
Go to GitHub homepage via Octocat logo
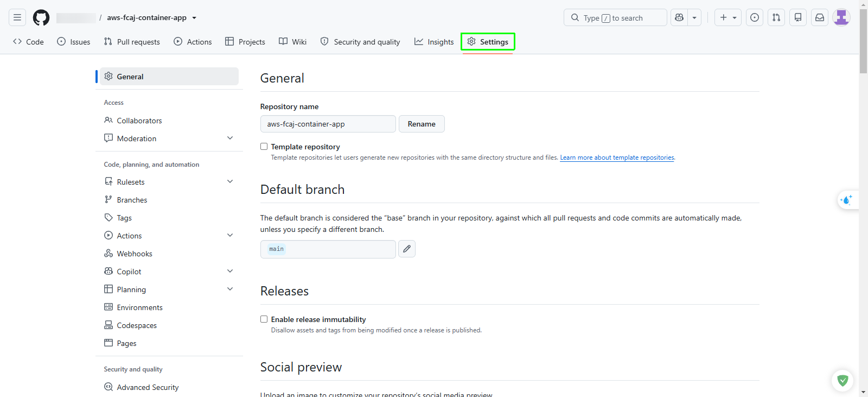click(x=41, y=17)
